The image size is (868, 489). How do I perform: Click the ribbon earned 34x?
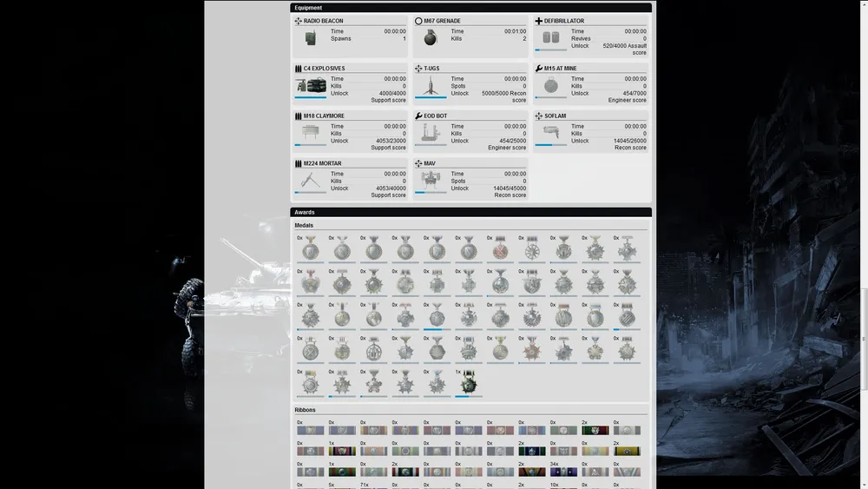pyautogui.click(x=563, y=472)
